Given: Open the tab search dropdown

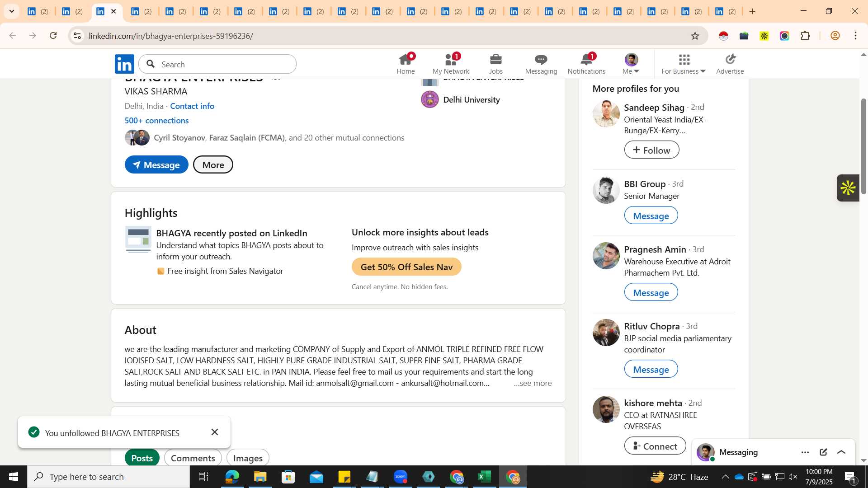Looking at the screenshot, I should (11, 11).
